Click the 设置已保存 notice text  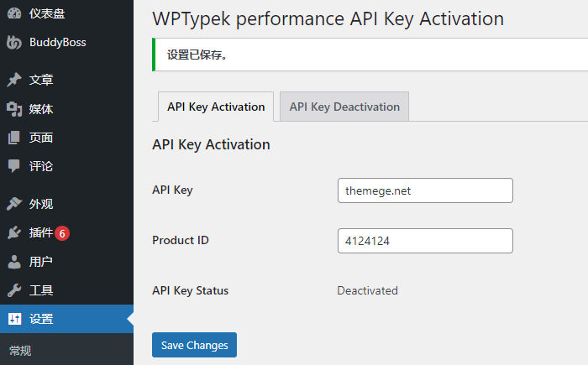[x=197, y=55]
